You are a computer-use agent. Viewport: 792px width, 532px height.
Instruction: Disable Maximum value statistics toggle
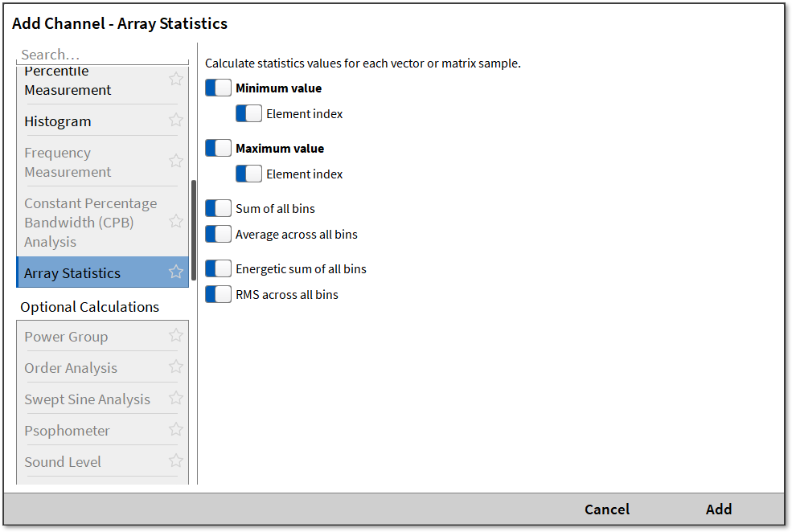point(218,149)
